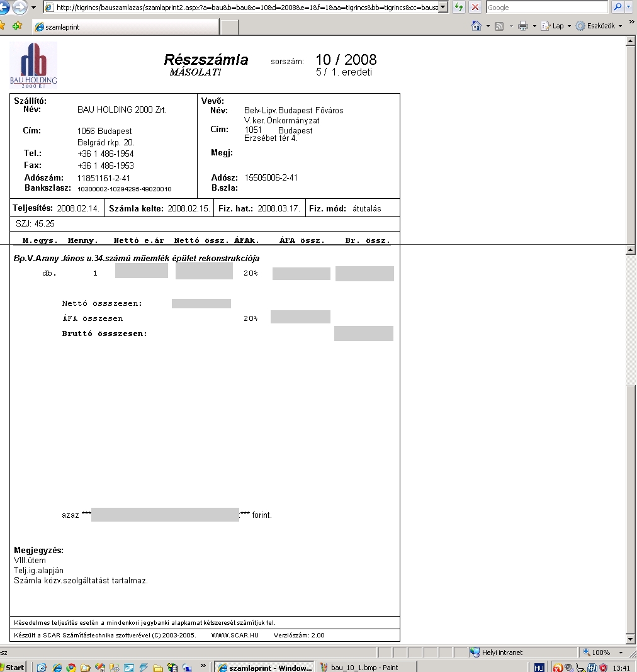This screenshot has height=672, width=637.
Task: Click the magnifier Search button
Action: coord(617,7)
